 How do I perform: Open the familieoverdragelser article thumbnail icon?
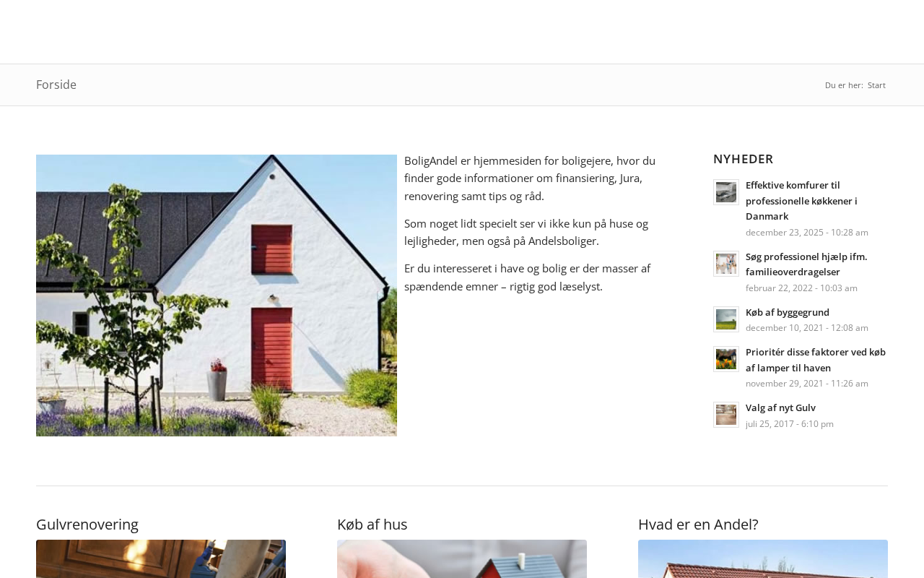(726, 264)
